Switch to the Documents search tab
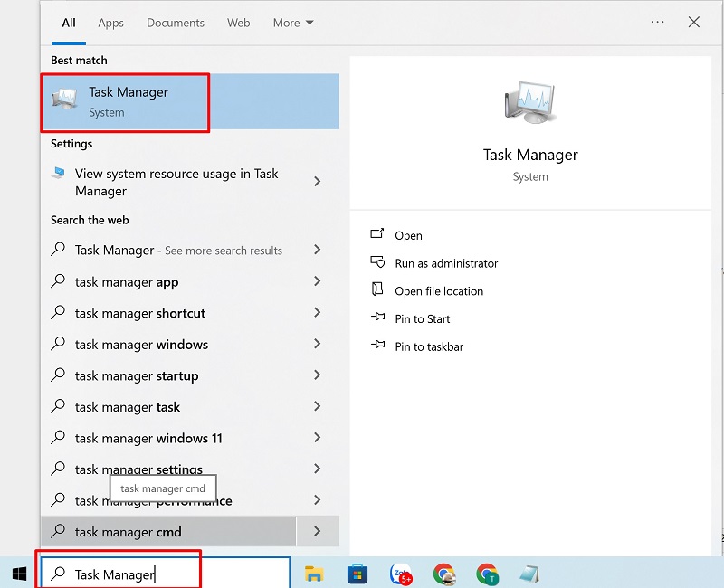 [x=175, y=23]
